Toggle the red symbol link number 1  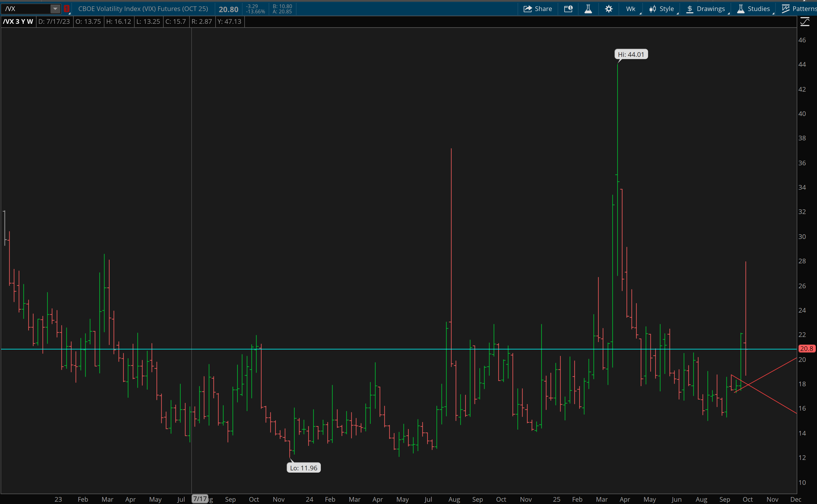pos(66,9)
